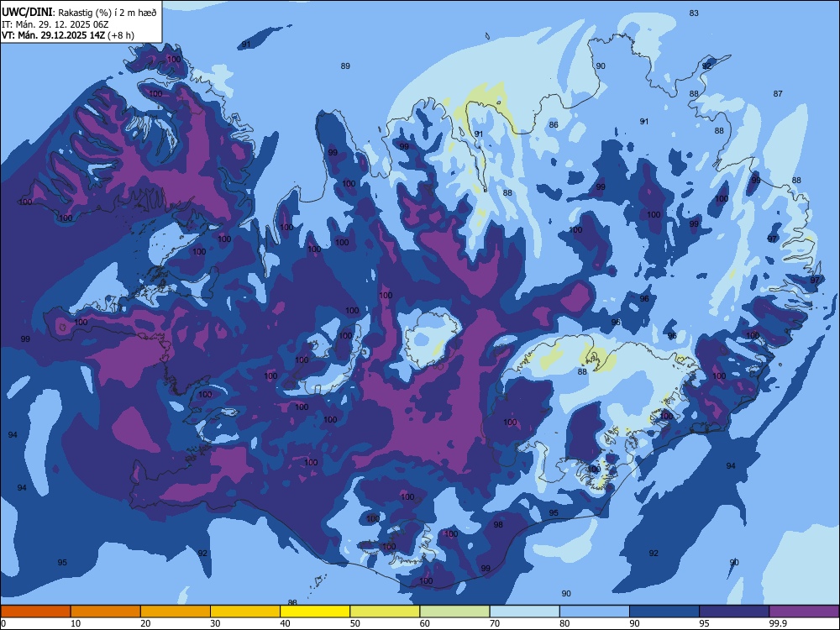This screenshot has width=840, height=630.
Task: Click the '50' legend scale label
Action: pos(355,623)
